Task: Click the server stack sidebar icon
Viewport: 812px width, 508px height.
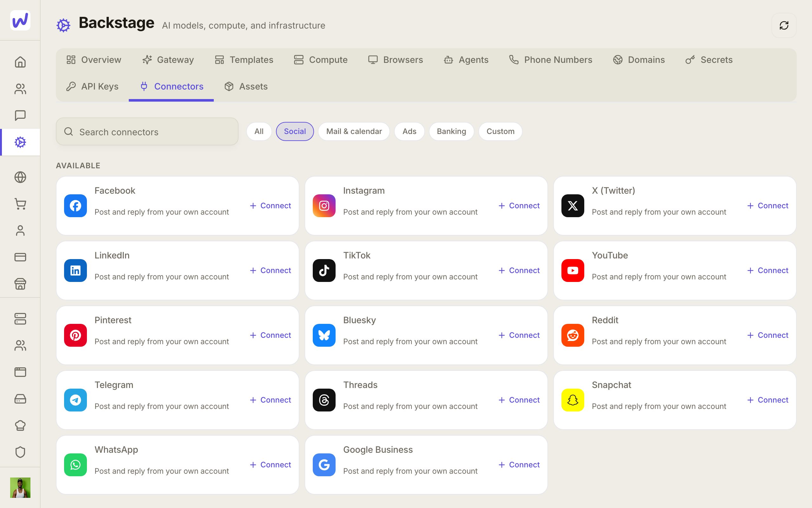Action: pos(20,319)
